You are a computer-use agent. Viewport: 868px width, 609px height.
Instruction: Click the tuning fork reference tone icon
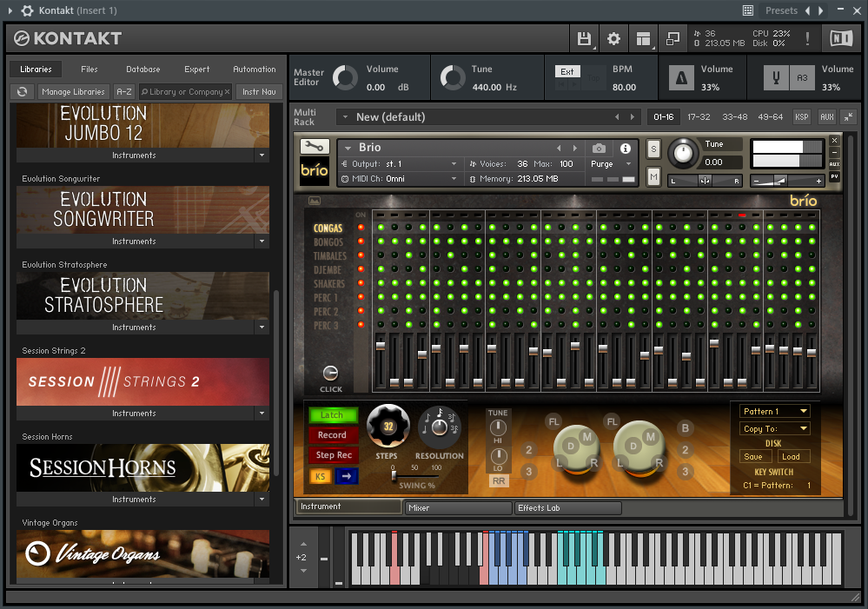coord(776,78)
